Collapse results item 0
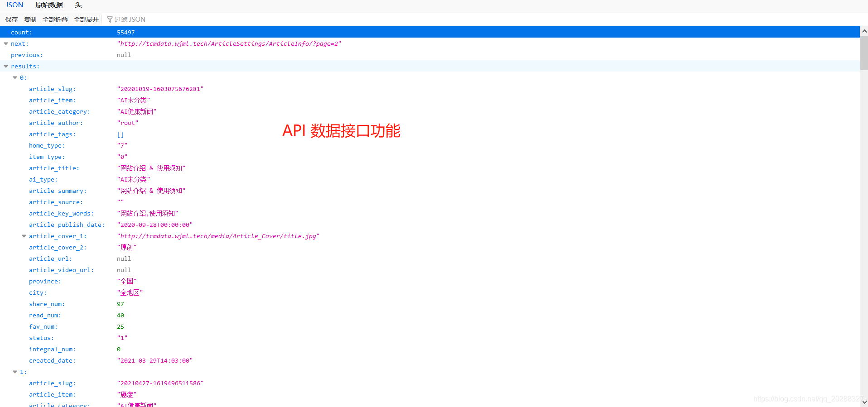 (x=15, y=78)
